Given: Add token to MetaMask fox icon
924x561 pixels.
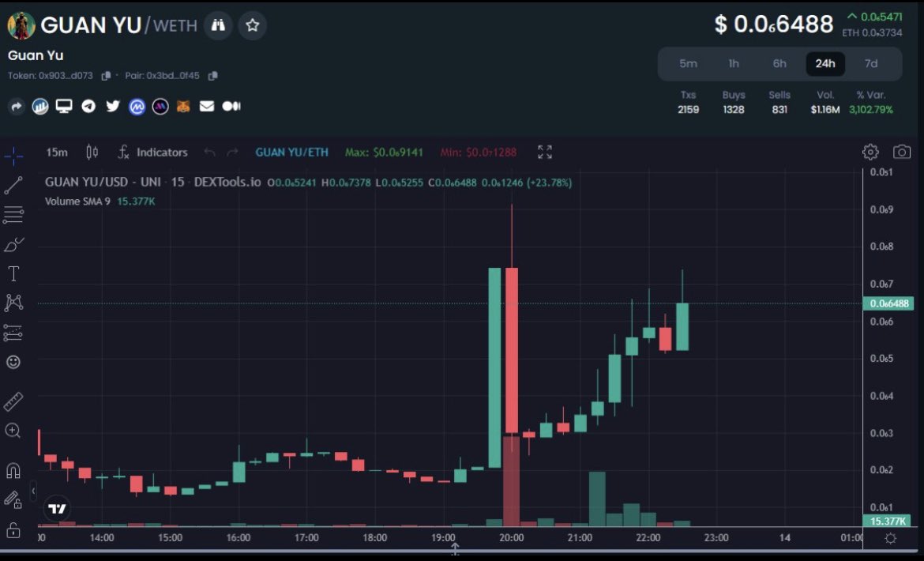Looking at the screenshot, I should click(x=183, y=107).
